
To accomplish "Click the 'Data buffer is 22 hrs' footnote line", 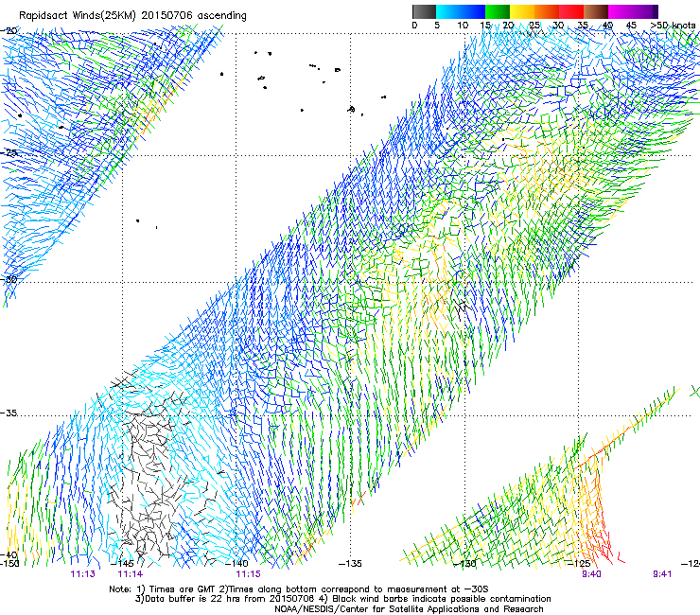I will pos(342,599).
